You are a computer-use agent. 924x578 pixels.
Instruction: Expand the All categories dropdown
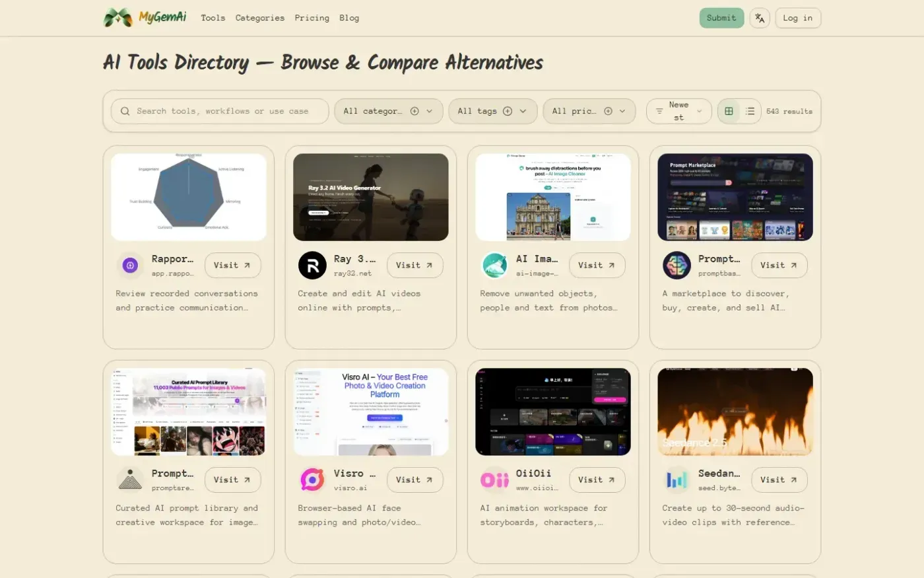point(387,111)
